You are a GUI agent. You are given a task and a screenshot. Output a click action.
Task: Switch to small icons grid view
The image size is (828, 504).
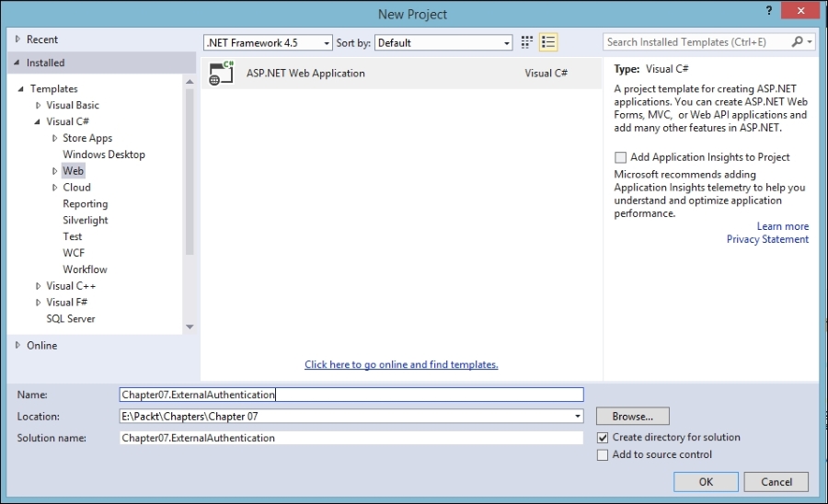tap(527, 42)
